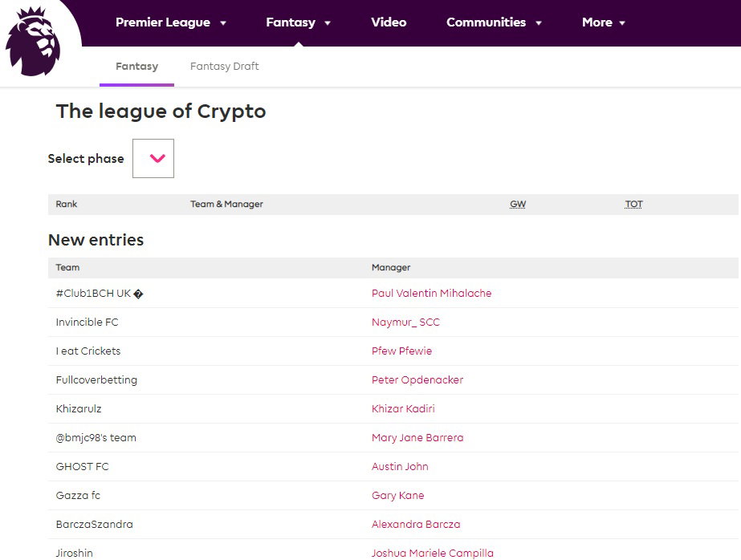Open the Naymur_ SCC manager link
741x560 pixels.
point(405,322)
